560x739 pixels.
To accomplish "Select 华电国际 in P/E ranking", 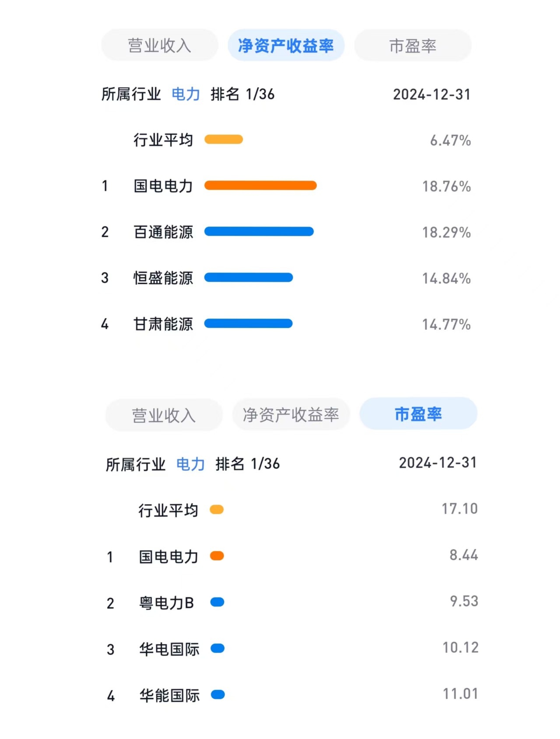I will [x=169, y=649].
